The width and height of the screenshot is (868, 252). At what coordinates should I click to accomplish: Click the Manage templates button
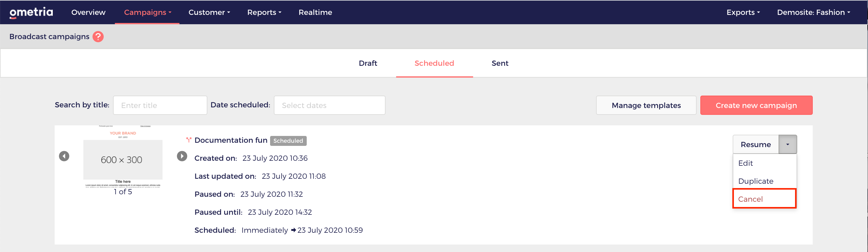pyautogui.click(x=646, y=105)
